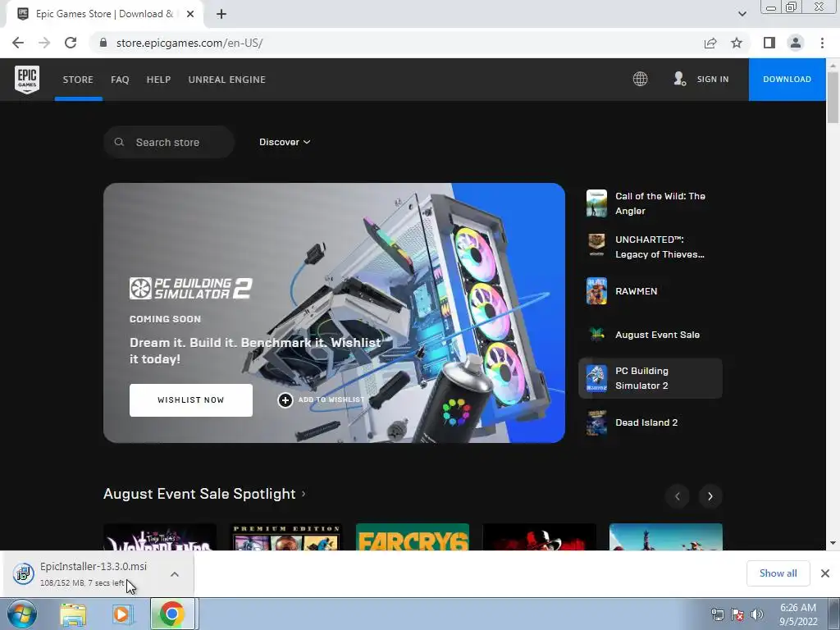Screen dimensions: 840x630
Task: Click SIGN IN link
Action: 713,79
